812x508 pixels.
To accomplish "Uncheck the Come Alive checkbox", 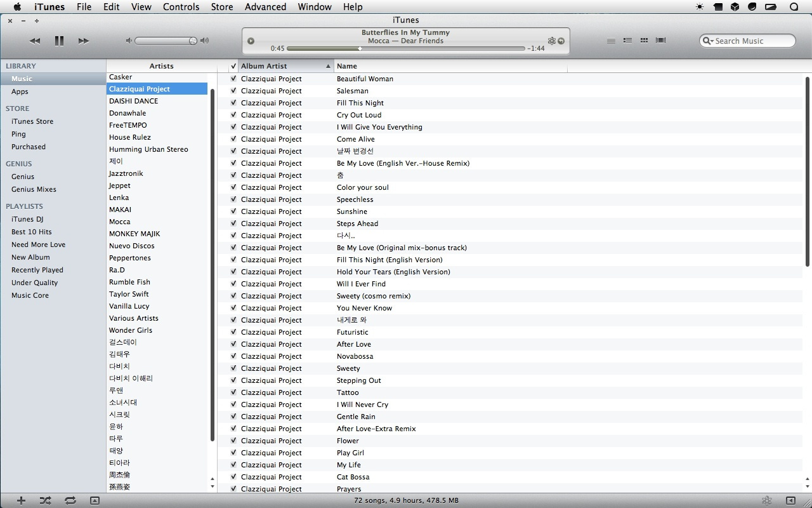I will 233,139.
